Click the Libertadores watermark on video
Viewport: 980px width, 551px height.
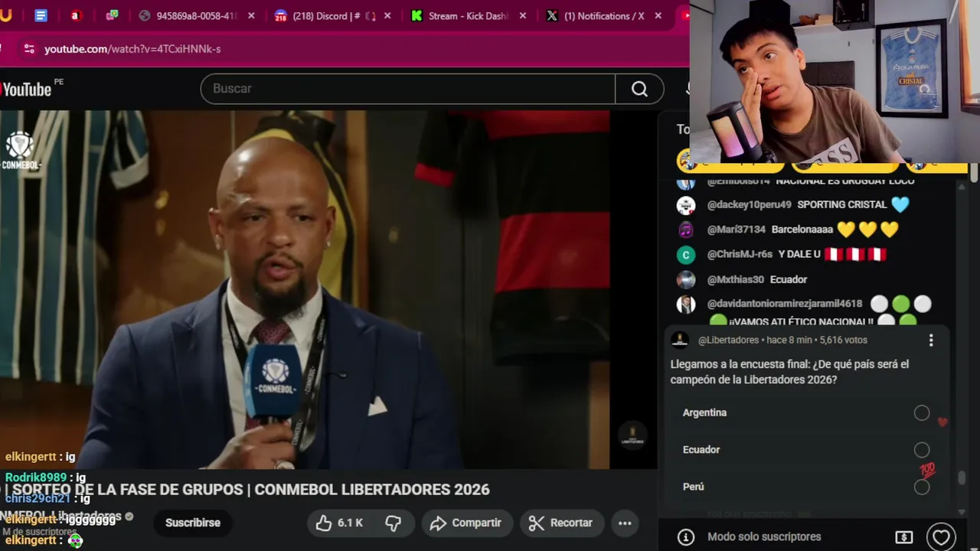632,435
